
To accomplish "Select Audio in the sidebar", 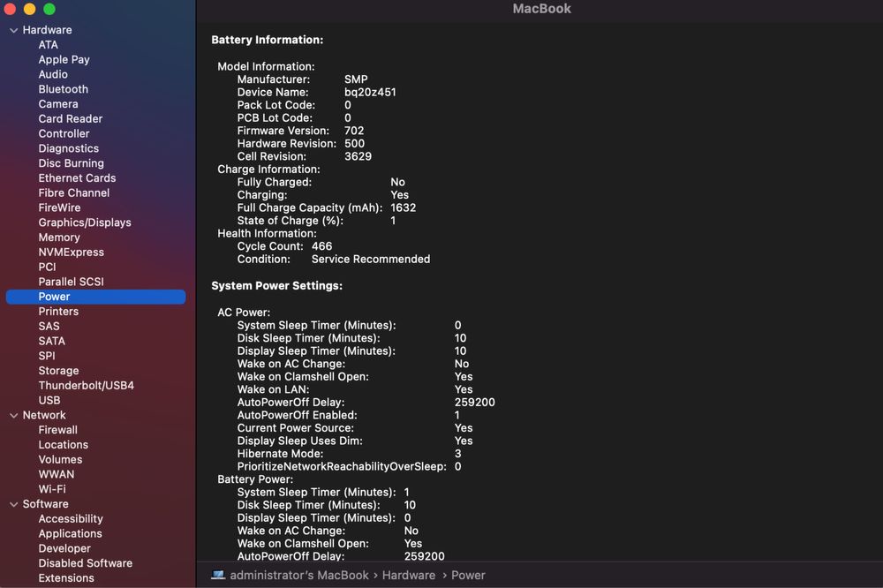I will click(x=53, y=74).
